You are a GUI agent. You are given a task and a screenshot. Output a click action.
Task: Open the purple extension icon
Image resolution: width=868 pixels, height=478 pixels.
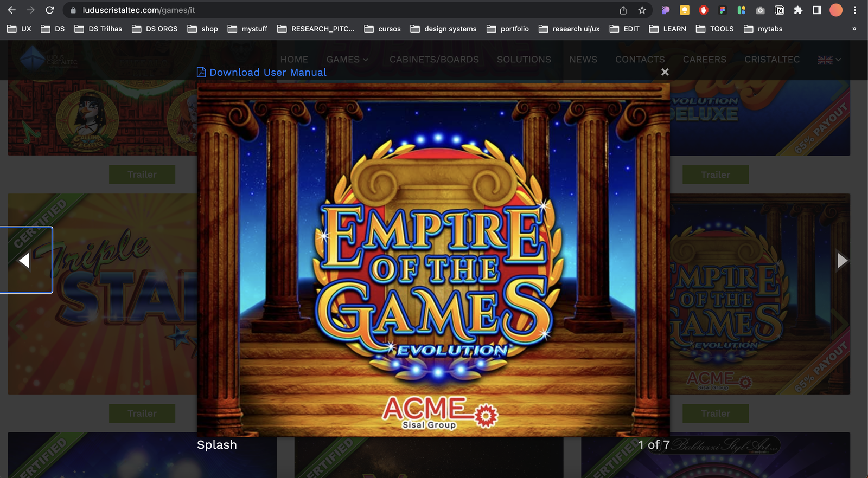click(x=666, y=10)
